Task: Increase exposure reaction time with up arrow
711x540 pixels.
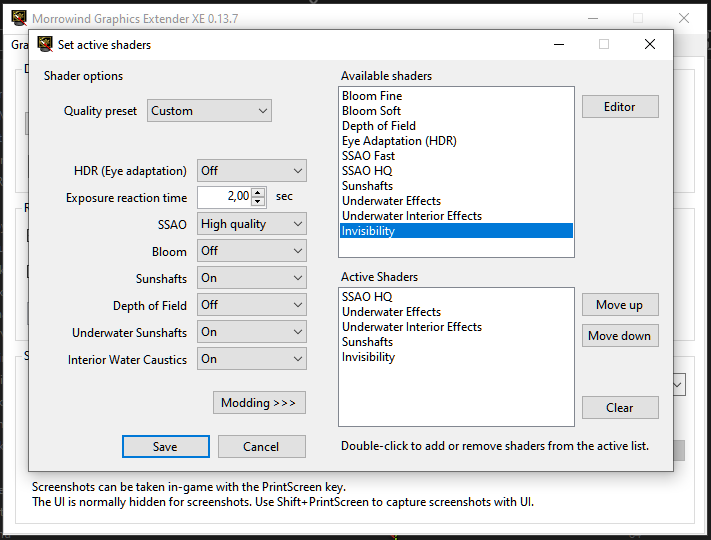Action: click(259, 192)
